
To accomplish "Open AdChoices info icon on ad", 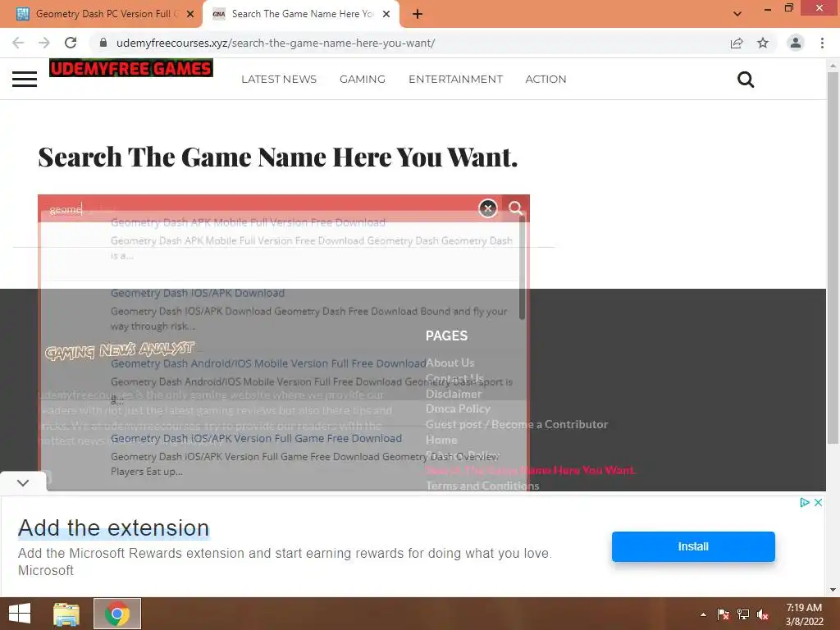I will click(804, 503).
